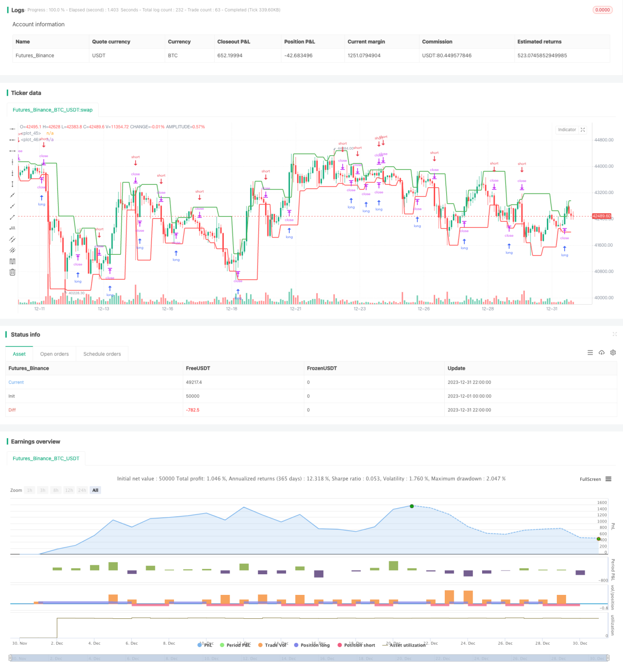Set zoom range to 12h
The width and height of the screenshot is (623, 672).
pyautogui.click(x=69, y=490)
